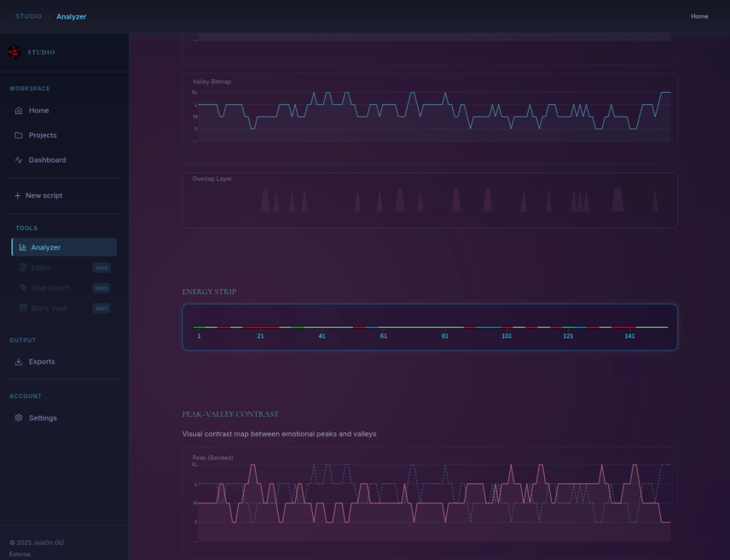Open the Shot Coach tool
Image resolution: width=730 pixels, height=560 pixels.
tap(50, 288)
